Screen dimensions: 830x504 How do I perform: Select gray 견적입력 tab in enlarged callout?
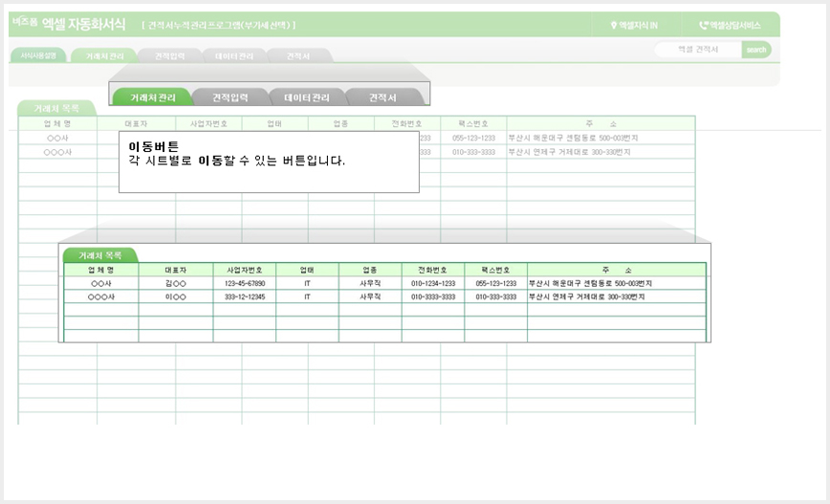coord(230,98)
